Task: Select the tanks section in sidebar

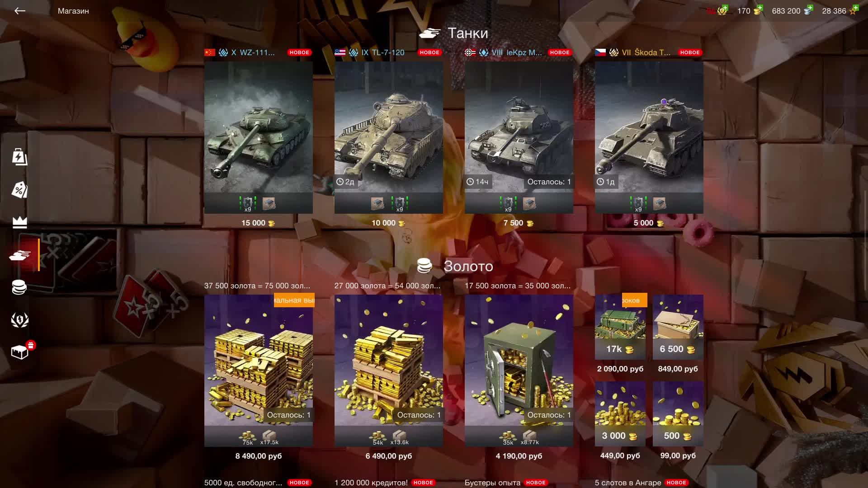Action: (x=20, y=255)
